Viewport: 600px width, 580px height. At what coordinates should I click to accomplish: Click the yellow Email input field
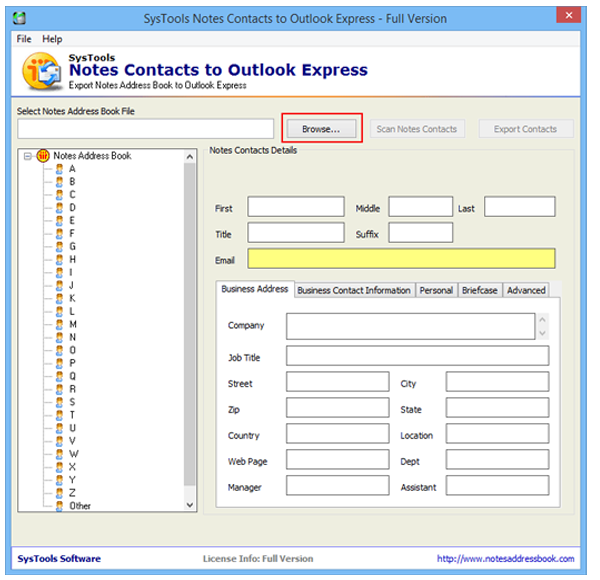pos(401,259)
